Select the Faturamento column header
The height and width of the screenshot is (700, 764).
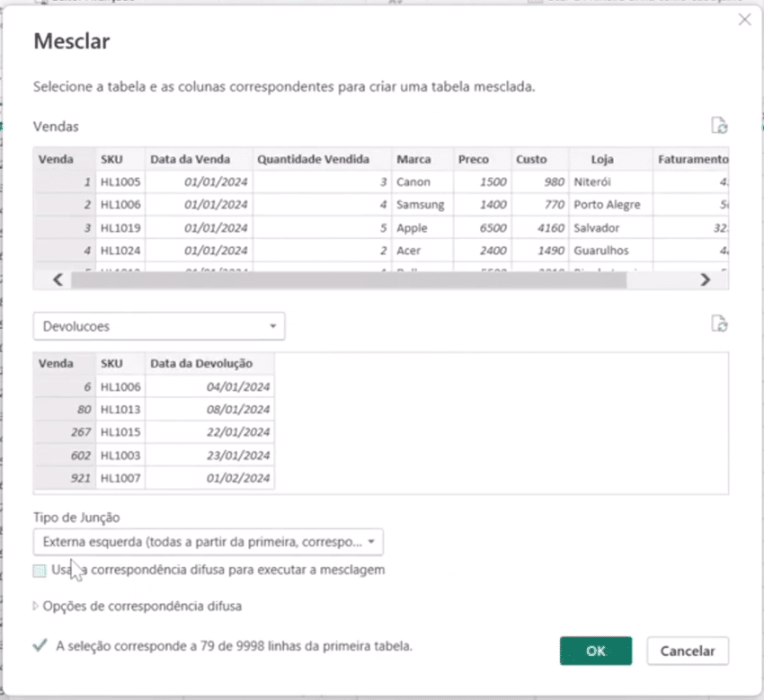point(691,159)
